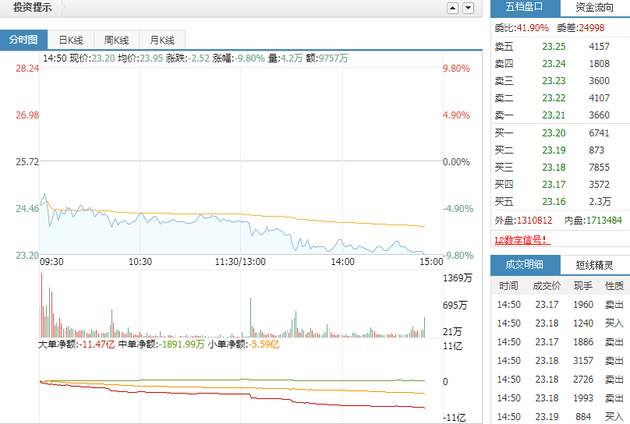
Task: Click the 大单净额 value -11.47亿
Action: 97,344
